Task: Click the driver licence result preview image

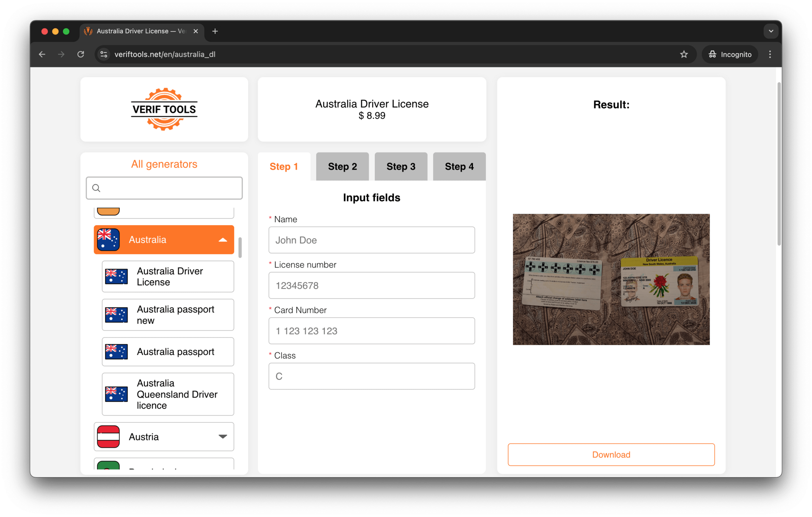Action: (x=611, y=279)
